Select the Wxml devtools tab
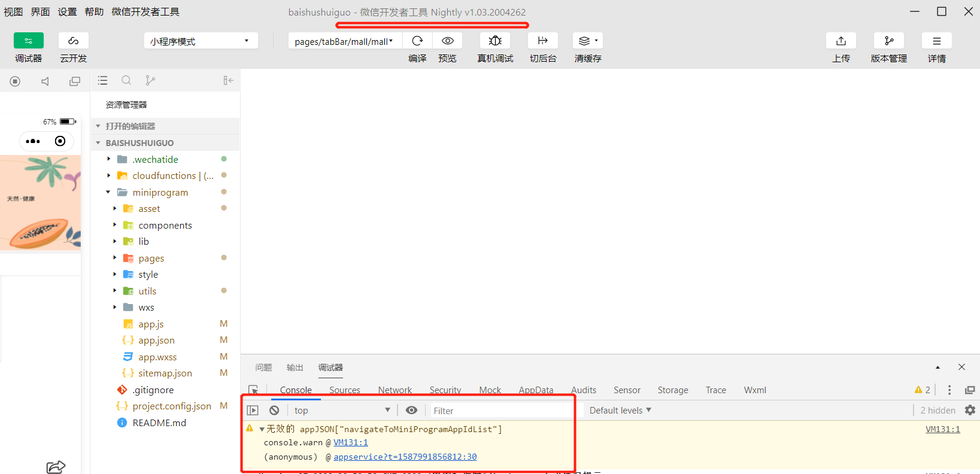The width and height of the screenshot is (980, 474). (x=755, y=390)
